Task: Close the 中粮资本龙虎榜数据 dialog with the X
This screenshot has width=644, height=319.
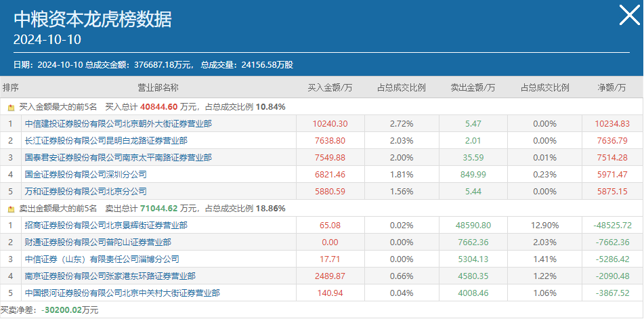Action: (x=630, y=16)
